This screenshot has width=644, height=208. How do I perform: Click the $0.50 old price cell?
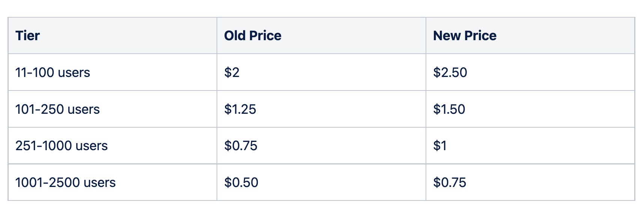point(321,182)
